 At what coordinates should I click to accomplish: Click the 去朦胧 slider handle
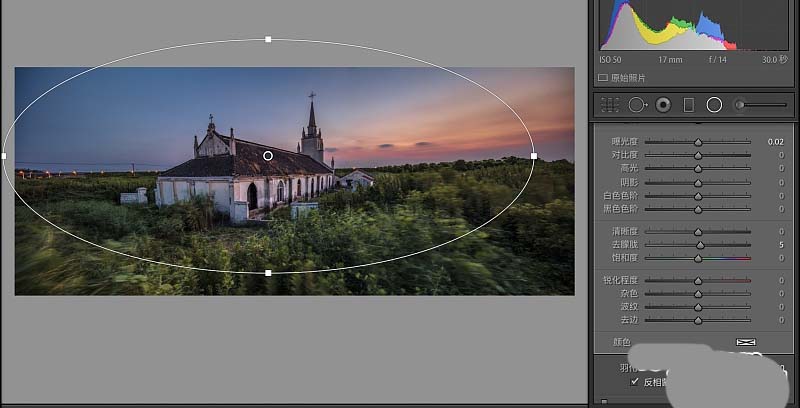(701, 245)
